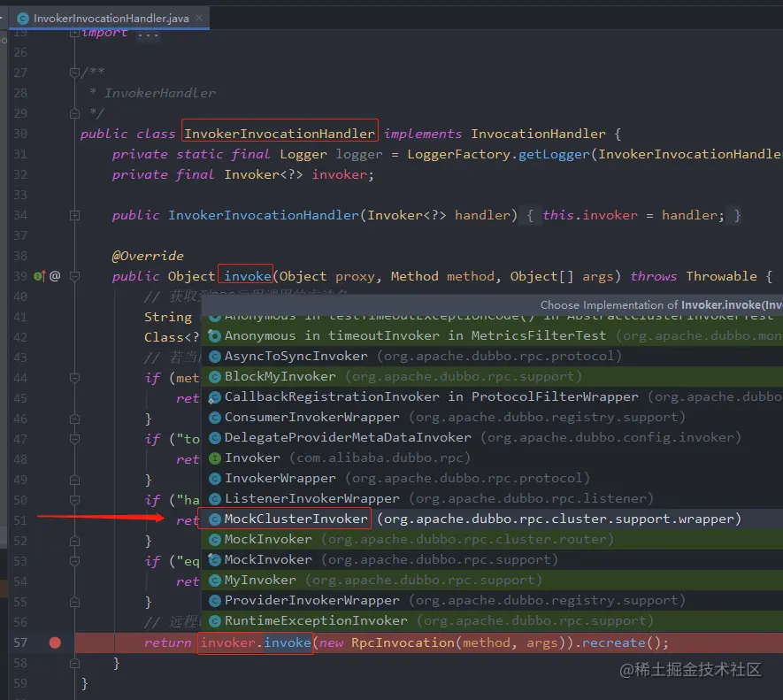Collapse the if block at line 53

[x=75, y=562]
